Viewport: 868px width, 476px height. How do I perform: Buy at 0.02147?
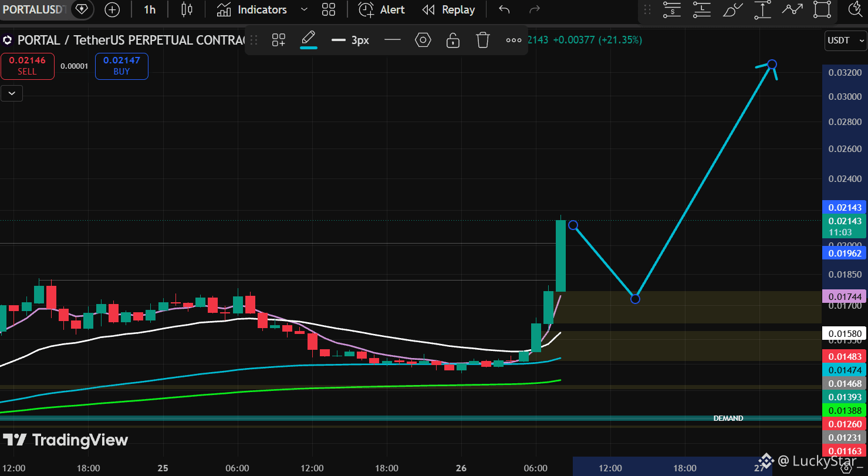click(121, 66)
